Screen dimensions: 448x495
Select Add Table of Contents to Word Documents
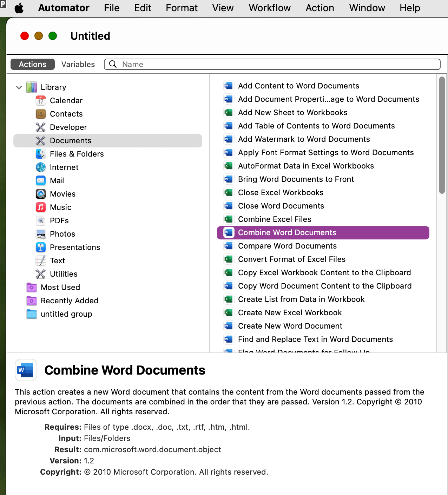[316, 126]
